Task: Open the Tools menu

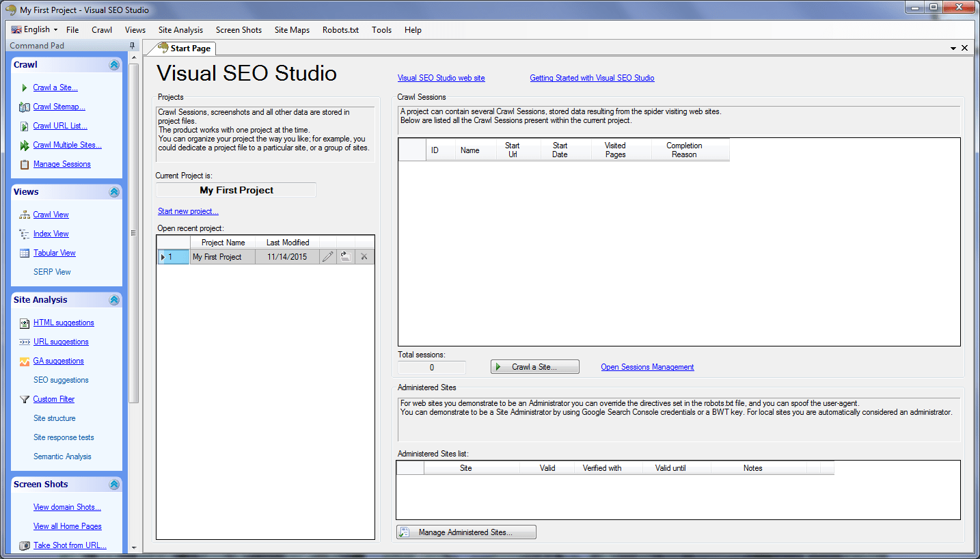Action: point(381,29)
